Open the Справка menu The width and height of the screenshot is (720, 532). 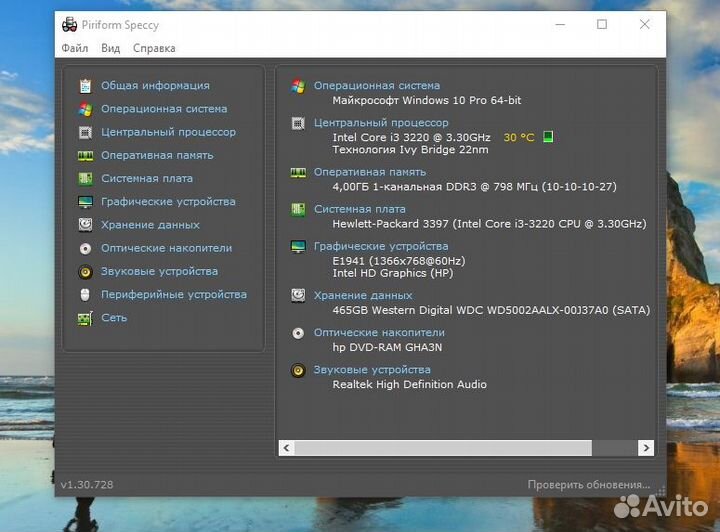[x=154, y=48]
